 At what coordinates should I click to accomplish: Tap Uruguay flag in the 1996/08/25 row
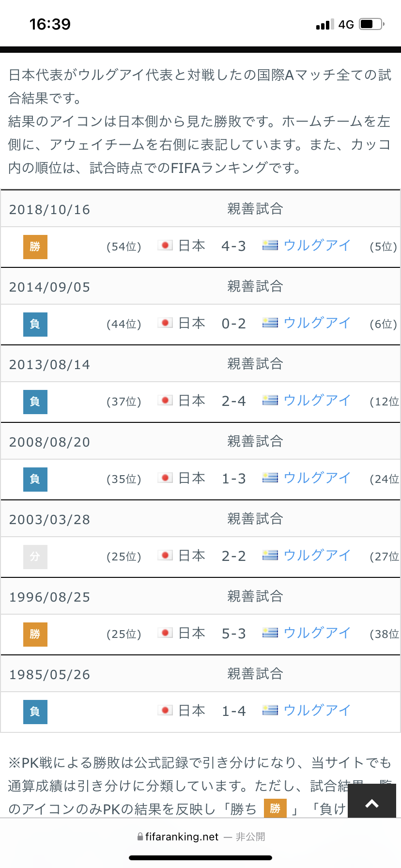point(270,633)
